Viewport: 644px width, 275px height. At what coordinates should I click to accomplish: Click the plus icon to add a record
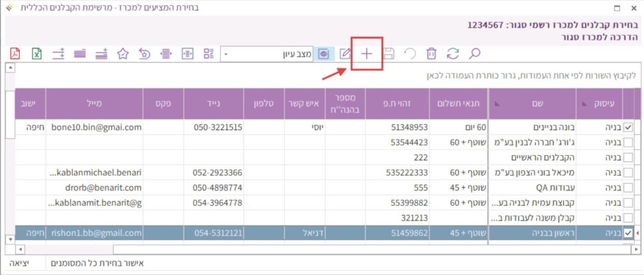coord(367,54)
